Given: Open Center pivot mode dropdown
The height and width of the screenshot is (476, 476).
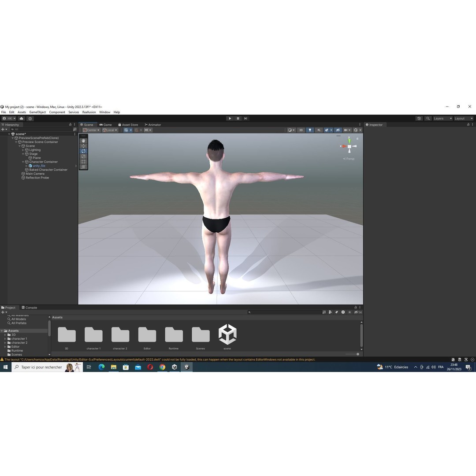Looking at the screenshot, I should [91, 130].
